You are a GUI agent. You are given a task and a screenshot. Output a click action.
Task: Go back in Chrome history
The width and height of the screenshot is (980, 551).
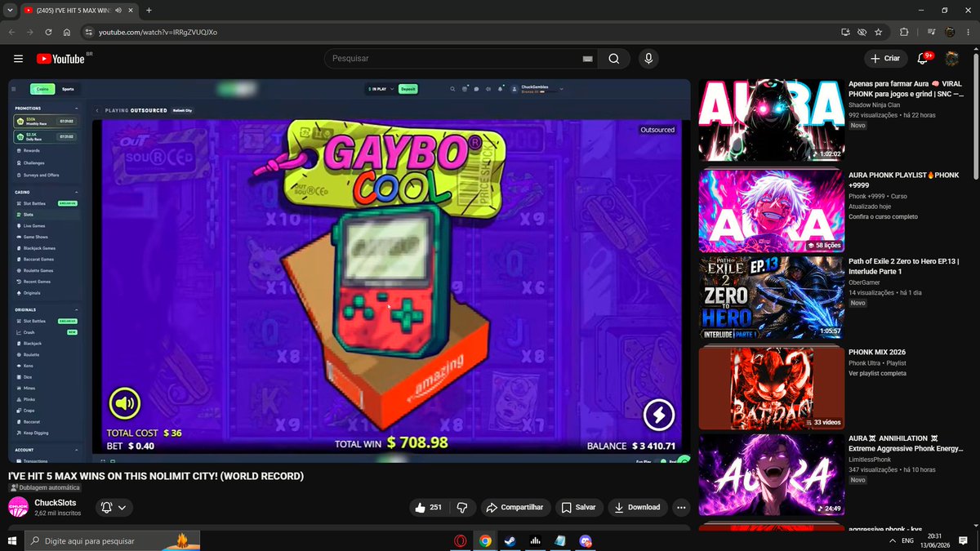(11, 33)
